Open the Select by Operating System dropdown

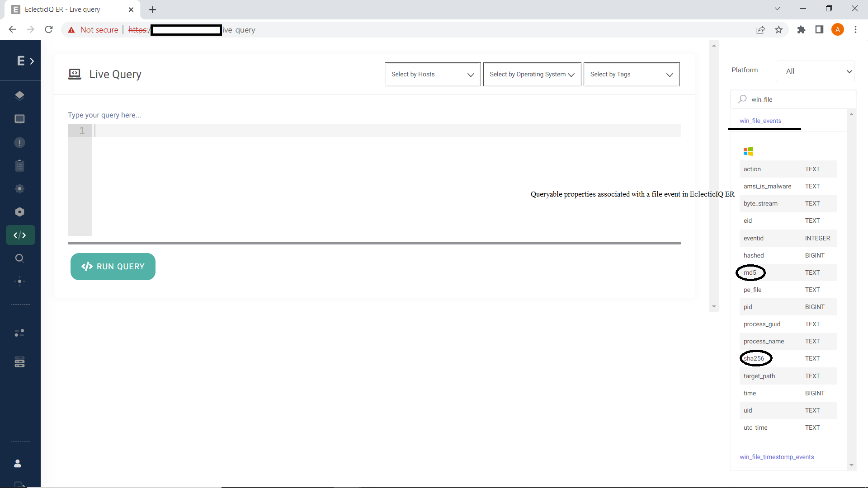pyautogui.click(x=532, y=74)
